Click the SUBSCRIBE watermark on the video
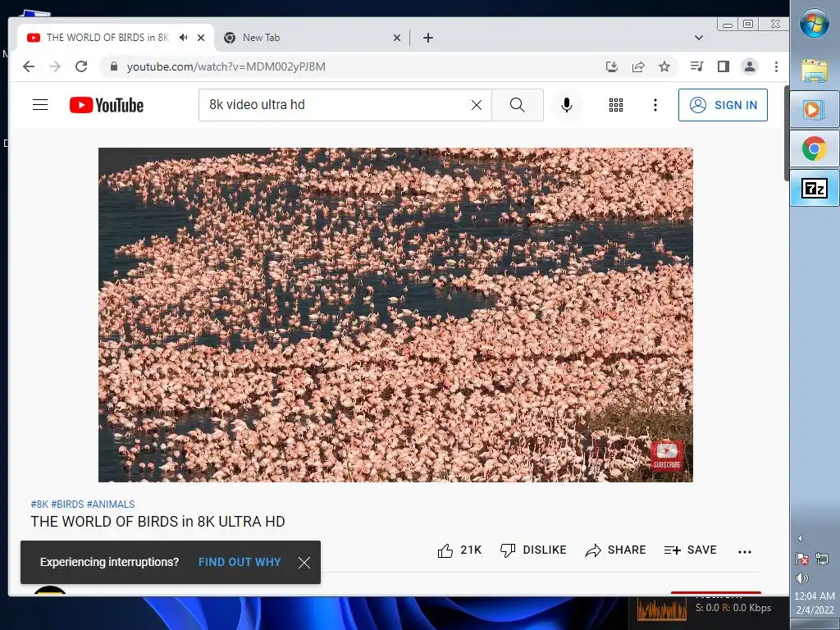840x630 pixels. coord(667,455)
